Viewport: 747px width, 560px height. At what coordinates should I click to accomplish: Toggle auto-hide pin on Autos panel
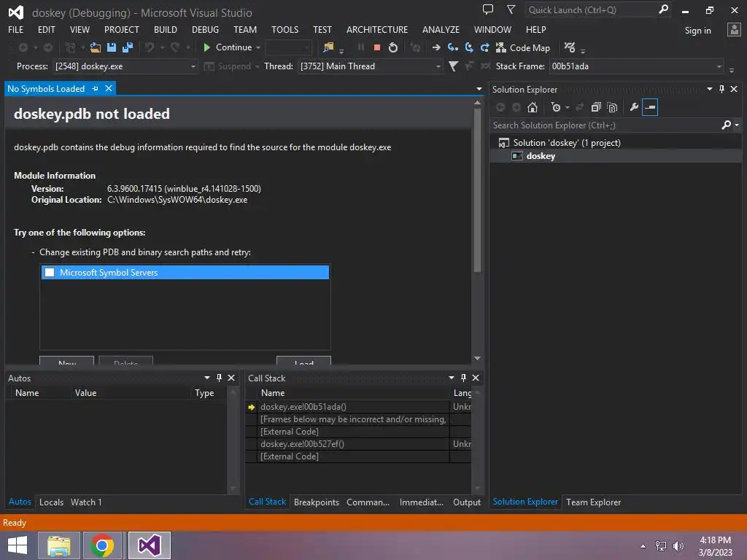(x=219, y=378)
